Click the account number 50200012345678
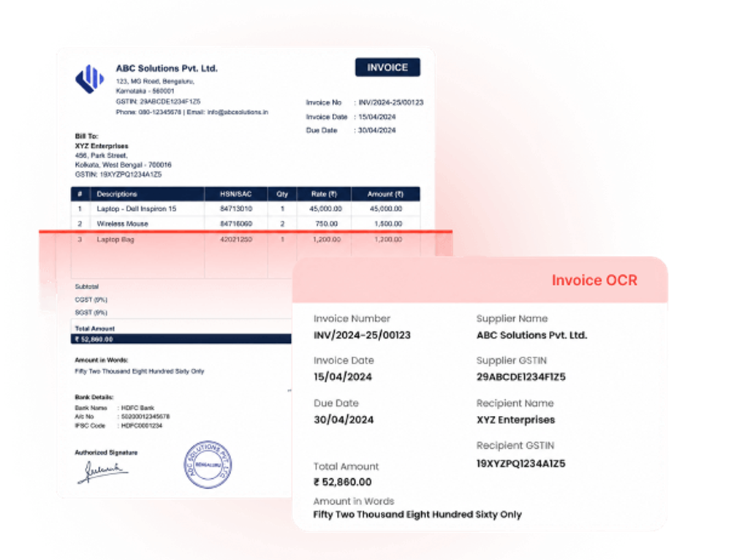The width and height of the screenshot is (731, 560). coord(145,417)
